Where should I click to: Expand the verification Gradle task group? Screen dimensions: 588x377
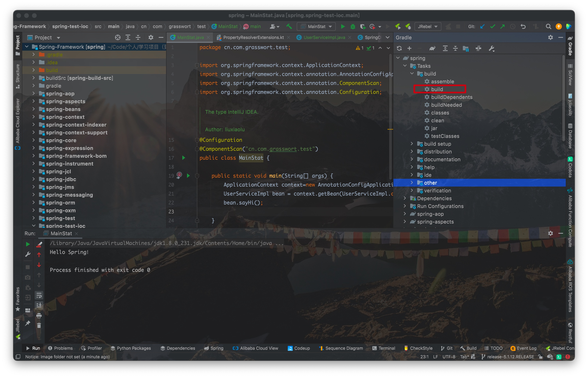[x=412, y=190]
